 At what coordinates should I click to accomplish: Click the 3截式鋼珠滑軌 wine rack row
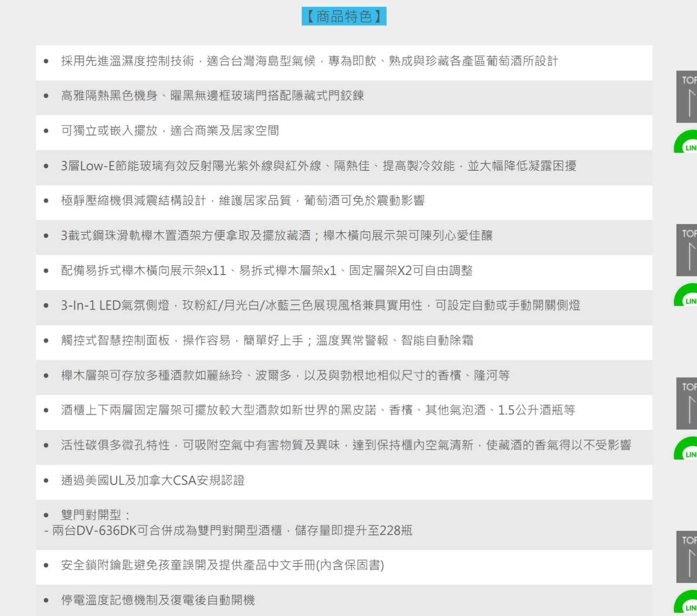coord(276,236)
